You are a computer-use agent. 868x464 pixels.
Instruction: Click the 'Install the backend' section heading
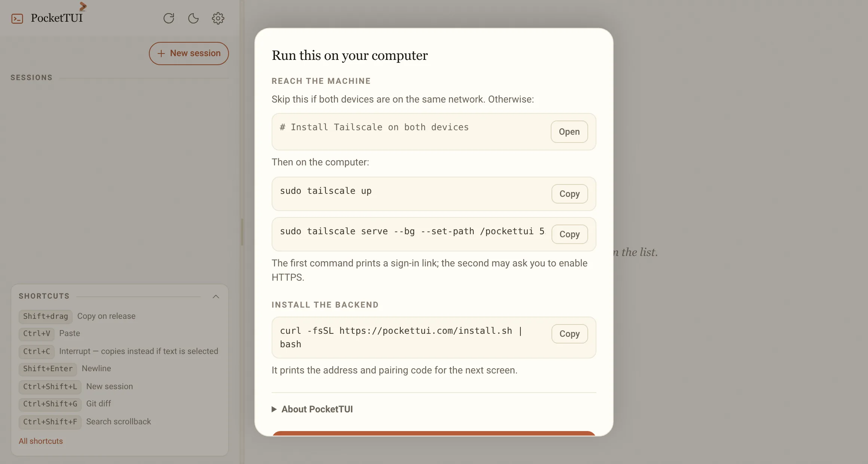tap(325, 305)
